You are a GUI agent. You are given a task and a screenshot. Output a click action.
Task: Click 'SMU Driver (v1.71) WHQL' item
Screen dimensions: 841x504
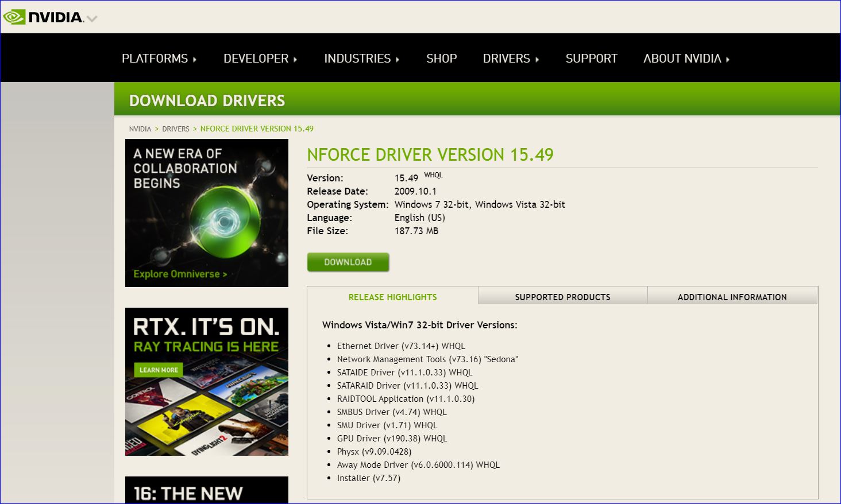(x=387, y=425)
